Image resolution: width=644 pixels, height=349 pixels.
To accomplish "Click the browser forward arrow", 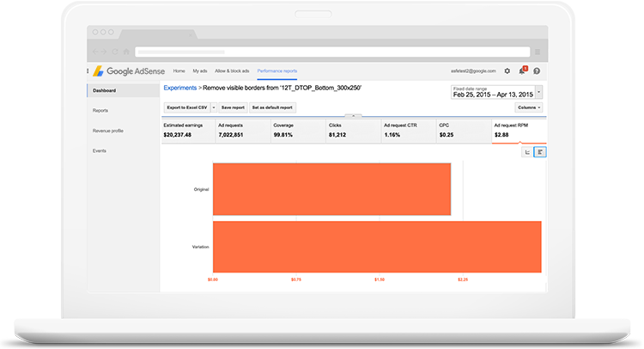I will [104, 52].
